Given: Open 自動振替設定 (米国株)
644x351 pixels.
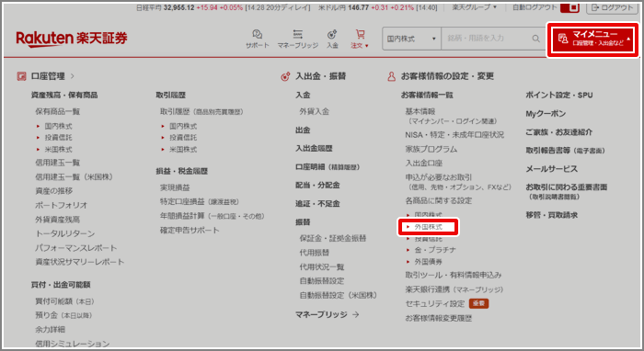Looking at the screenshot, I should tap(338, 295).
